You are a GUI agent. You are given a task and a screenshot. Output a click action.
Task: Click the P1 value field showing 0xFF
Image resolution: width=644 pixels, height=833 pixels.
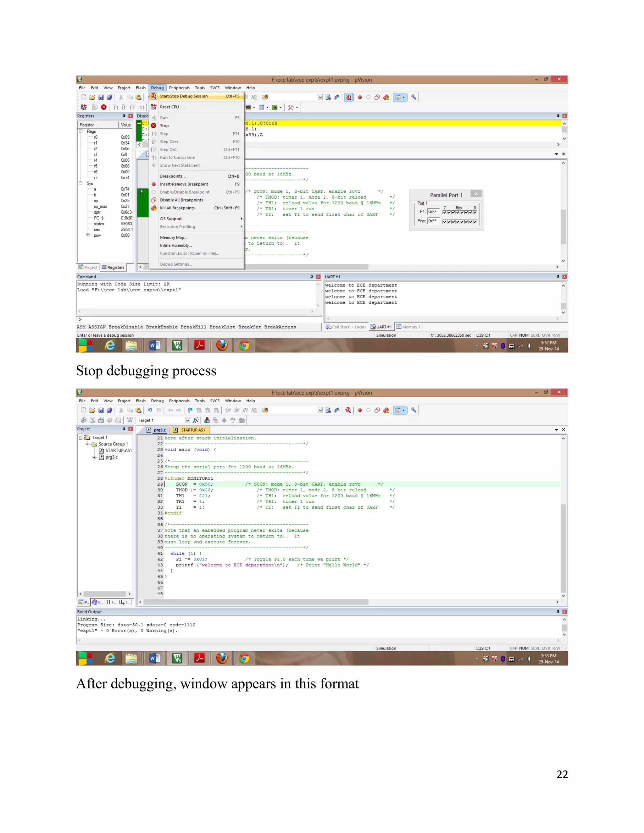(x=433, y=212)
